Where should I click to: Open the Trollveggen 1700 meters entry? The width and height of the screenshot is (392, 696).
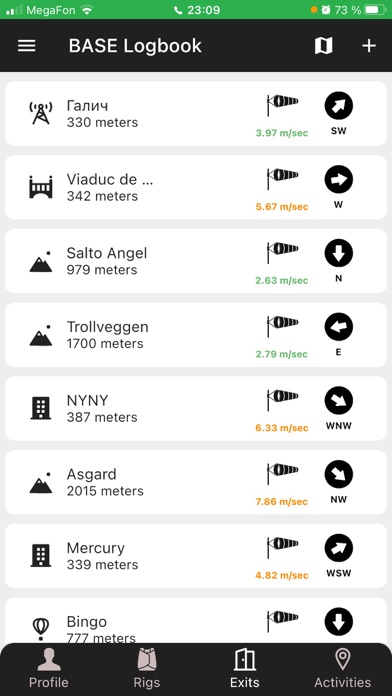pyautogui.click(x=196, y=335)
